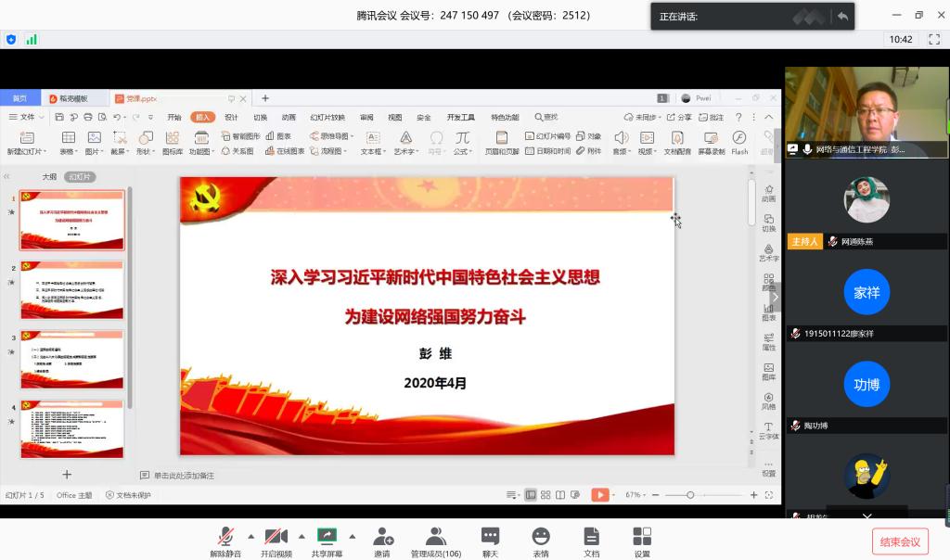Screen dimensions: 950x560
Task: Open the 审阅 review tab
Action: tap(366, 117)
